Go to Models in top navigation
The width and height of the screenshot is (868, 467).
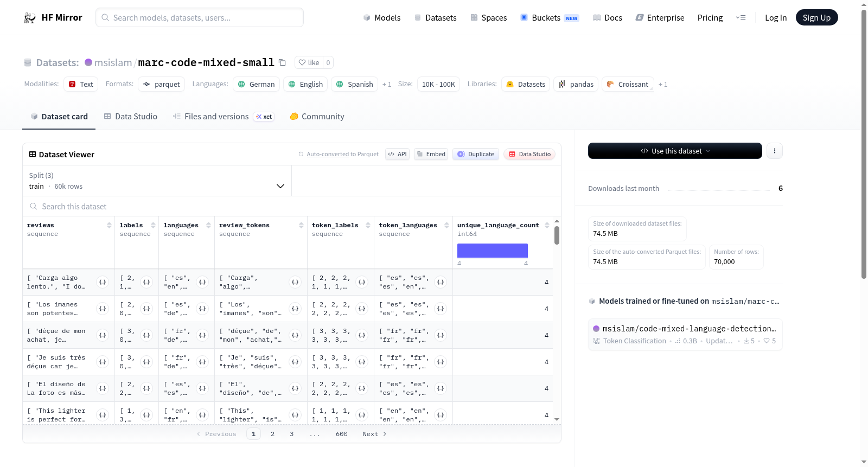click(382, 18)
